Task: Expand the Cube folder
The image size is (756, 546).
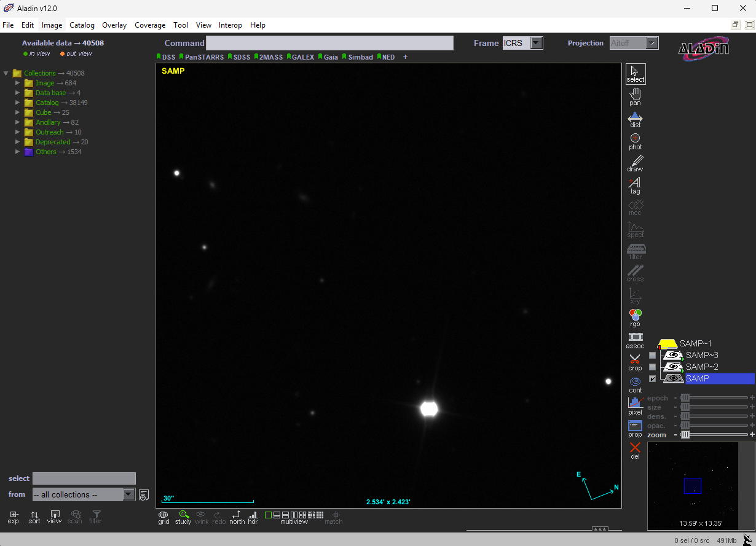Action: pyautogui.click(x=18, y=112)
